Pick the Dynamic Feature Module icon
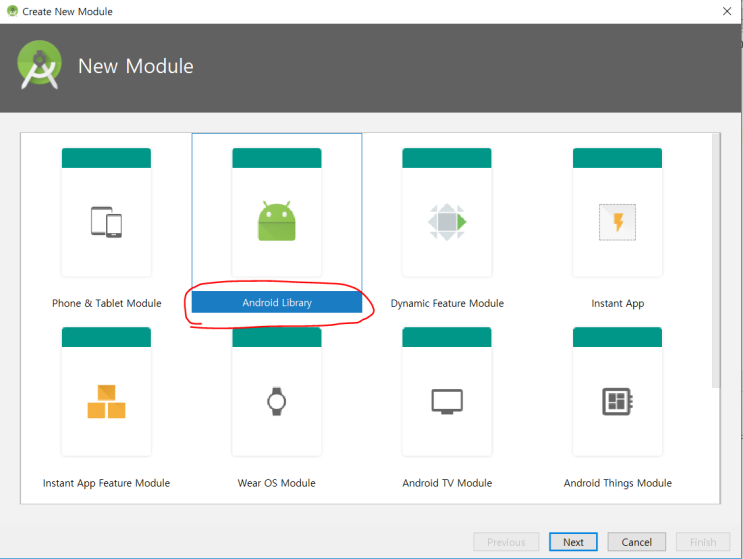 pos(447,222)
